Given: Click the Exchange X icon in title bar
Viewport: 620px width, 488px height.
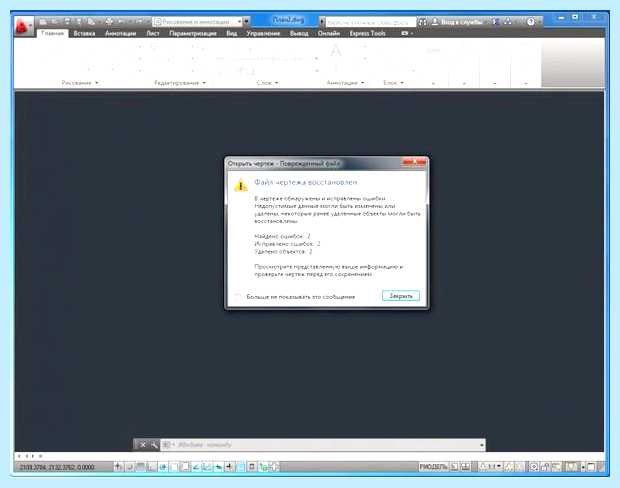Looking at the screenshot, I should [x=496, y=22].
